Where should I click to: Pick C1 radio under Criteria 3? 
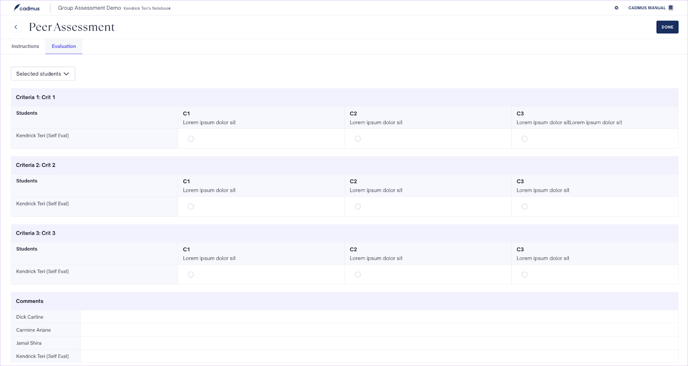coord(191,274)
